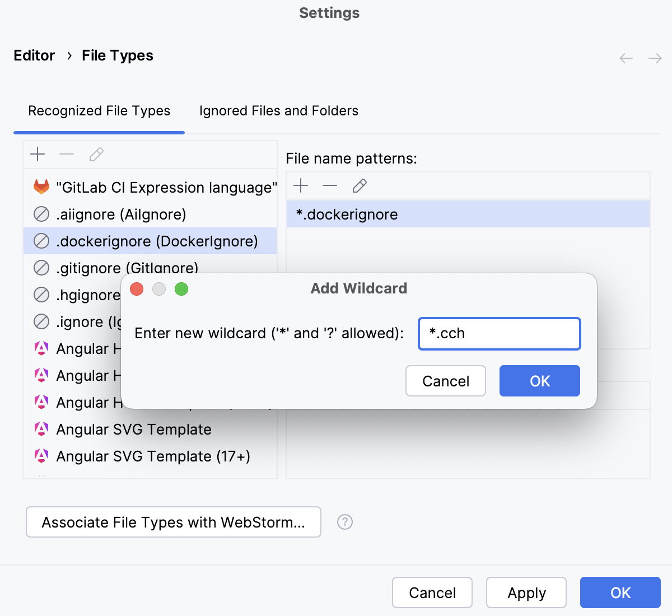
Task: Dismiss settings with the bottom Cancel button
Action: click(x=432, y=592)
